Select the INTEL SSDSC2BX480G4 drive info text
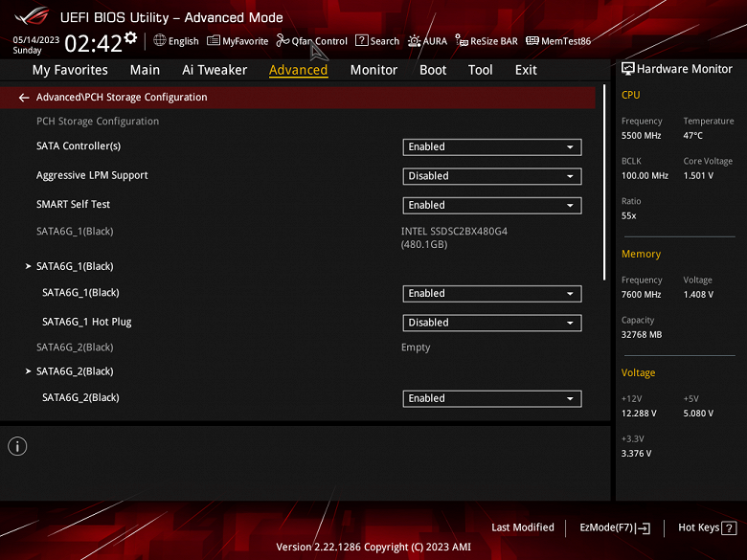This screenshot has height=560, width=747. click(x=454, y=237)
